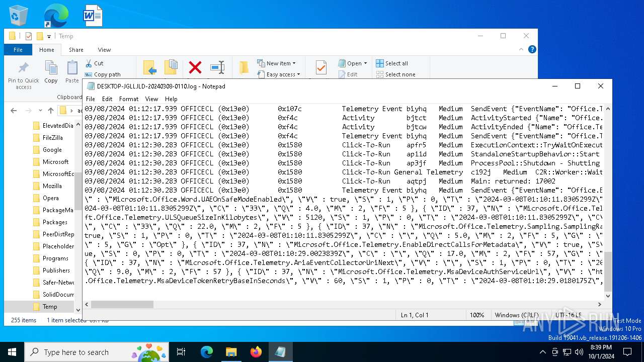Open the Recycle Bin desktop icon
This screenshot has width=644, height=362.
19,15
